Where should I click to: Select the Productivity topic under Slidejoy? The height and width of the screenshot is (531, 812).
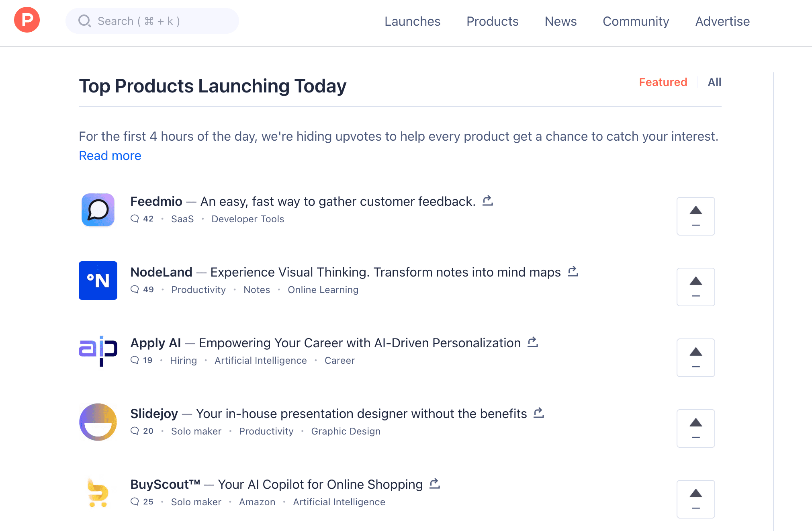coord(266,431)
